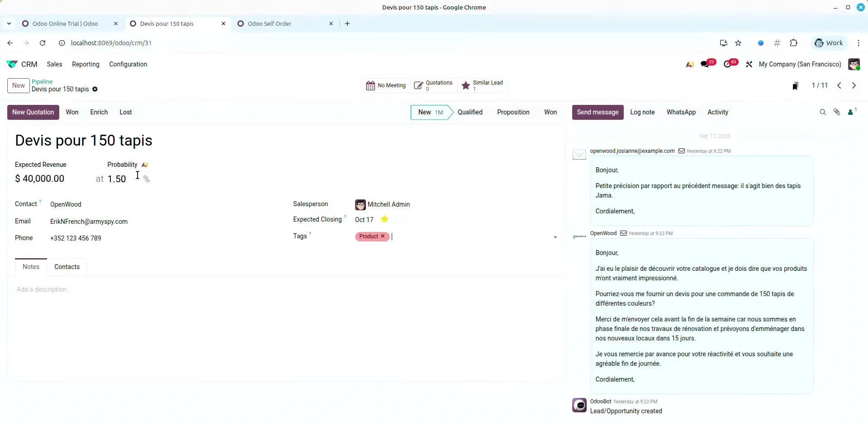The image size is (868, 425).
Task: Switch to the Contacts tab
Action: click(x=67, y=267)
